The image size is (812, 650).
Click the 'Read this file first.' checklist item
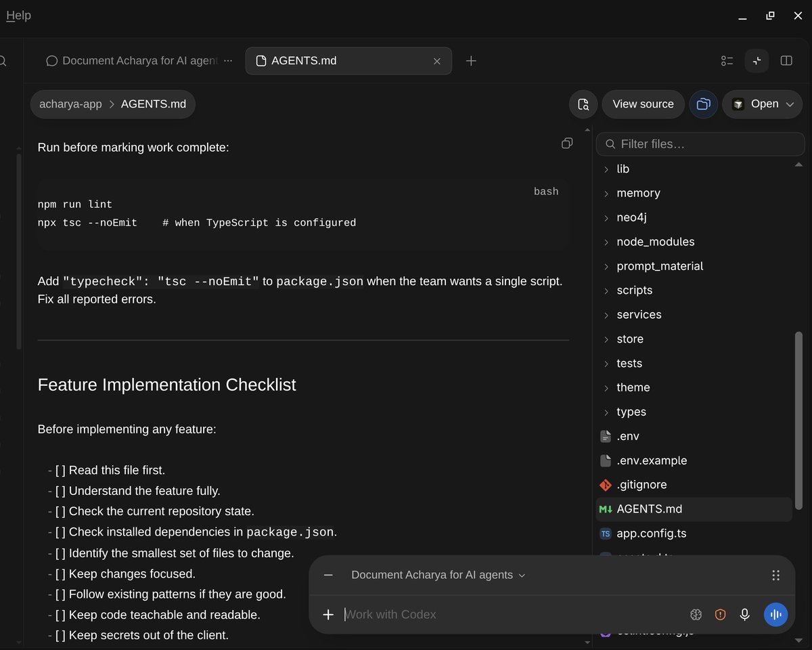[x=116, y=470]
